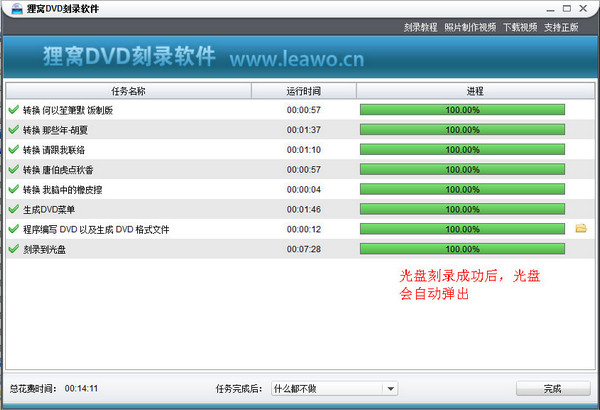Click checkmark icon beside 转换 那些年-胡夏

point(13,129)
